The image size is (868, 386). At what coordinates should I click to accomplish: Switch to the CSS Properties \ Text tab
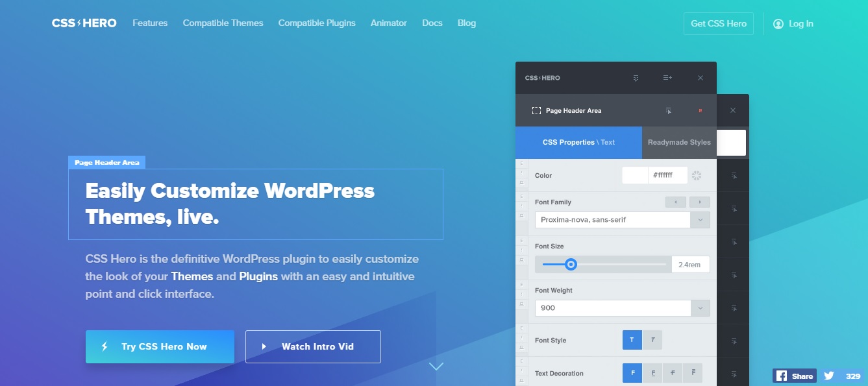pyautogui.click(x=578, y=143)
